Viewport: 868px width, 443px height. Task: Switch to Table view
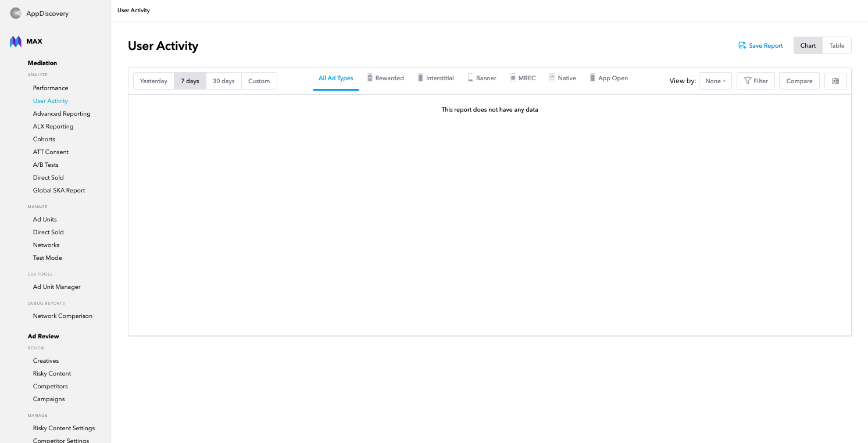click(837, 45)
